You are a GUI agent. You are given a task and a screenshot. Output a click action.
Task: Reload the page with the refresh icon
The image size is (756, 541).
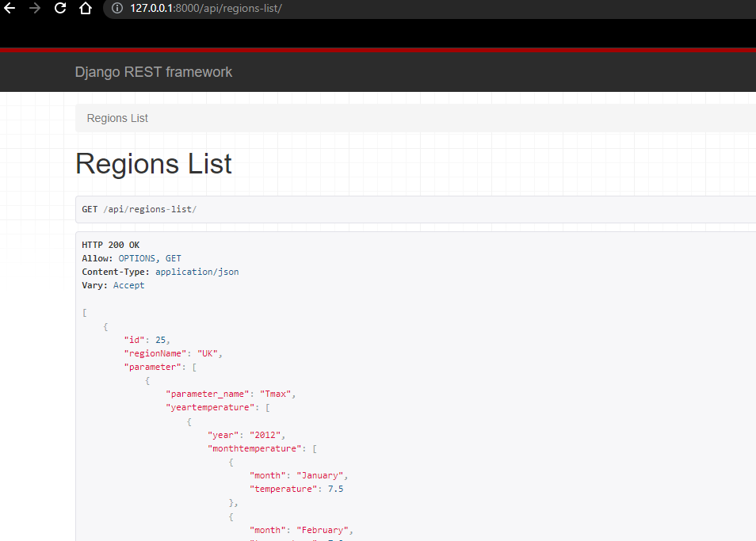click(x=59, y=10)
